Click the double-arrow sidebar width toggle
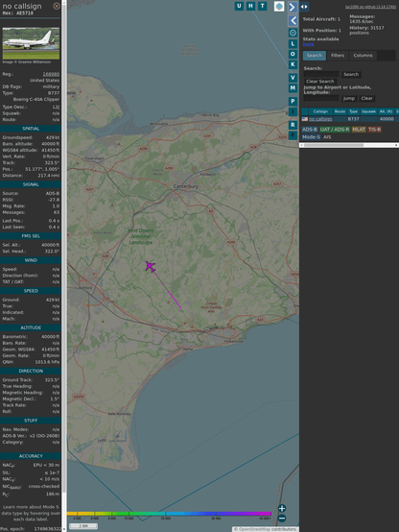This screenshot has width=399, height=532. (304, 7)
